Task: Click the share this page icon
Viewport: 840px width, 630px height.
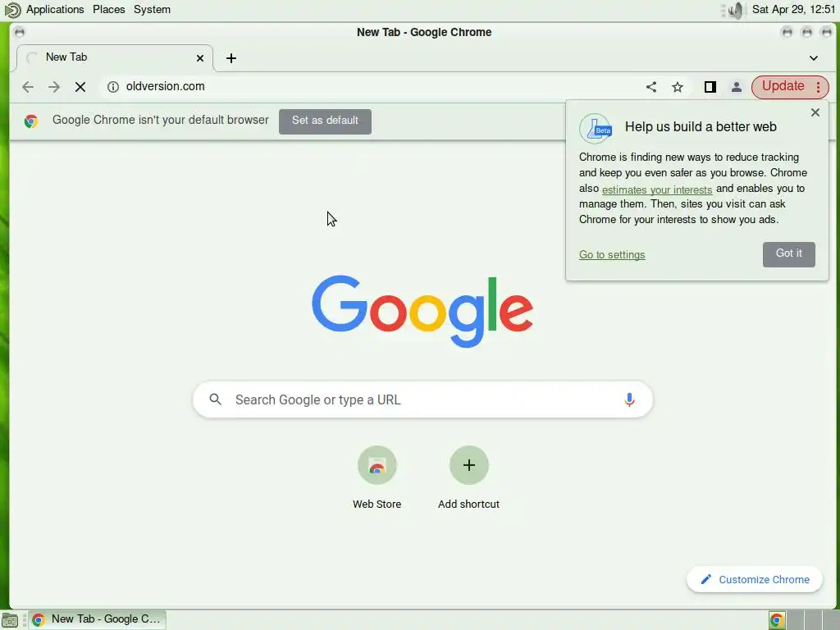Action: point(651,87)
